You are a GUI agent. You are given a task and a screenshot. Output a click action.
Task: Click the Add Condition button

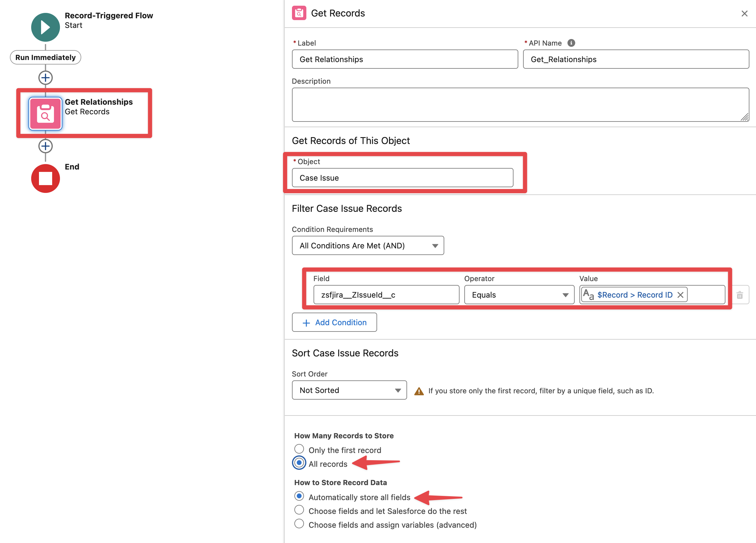point(334,322)
